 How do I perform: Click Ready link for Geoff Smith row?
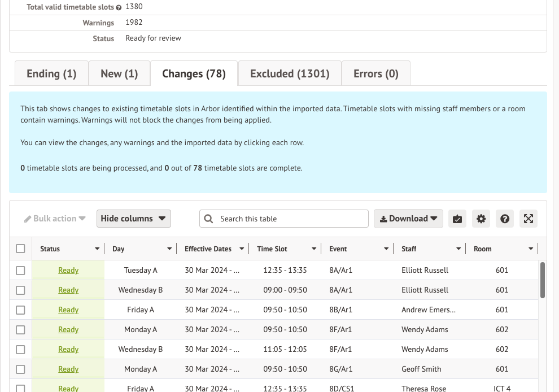click(x=68, y=369)
